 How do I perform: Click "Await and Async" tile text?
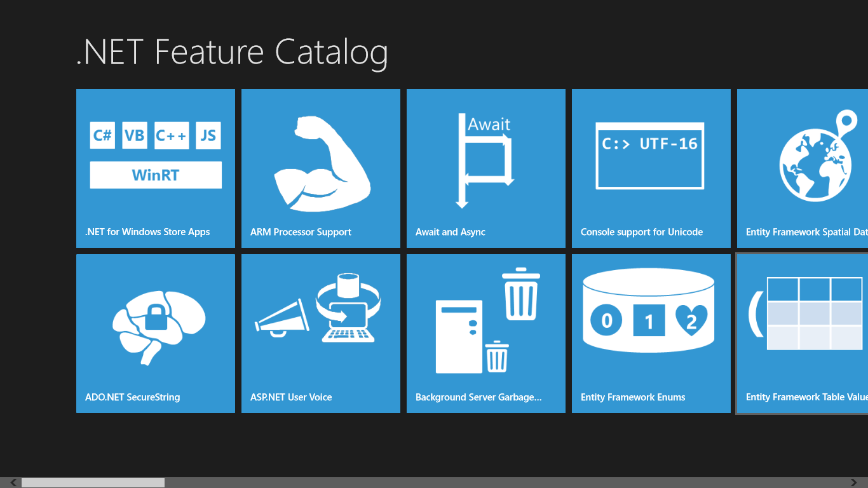[451, 232]
